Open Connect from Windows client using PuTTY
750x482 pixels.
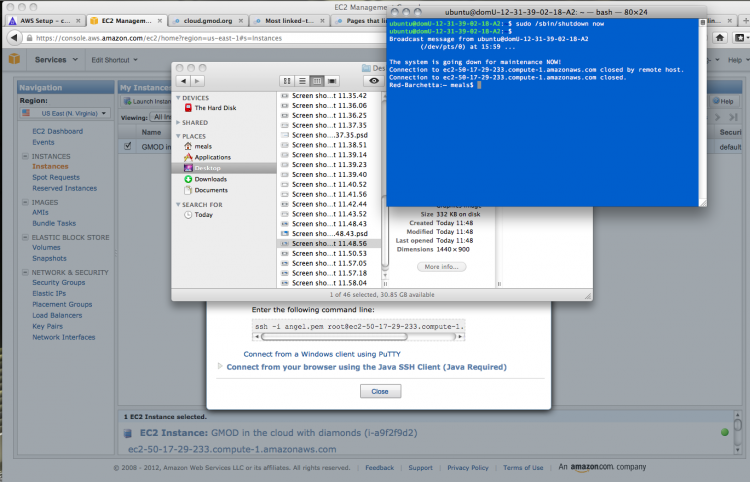click(x=322, y=354)
